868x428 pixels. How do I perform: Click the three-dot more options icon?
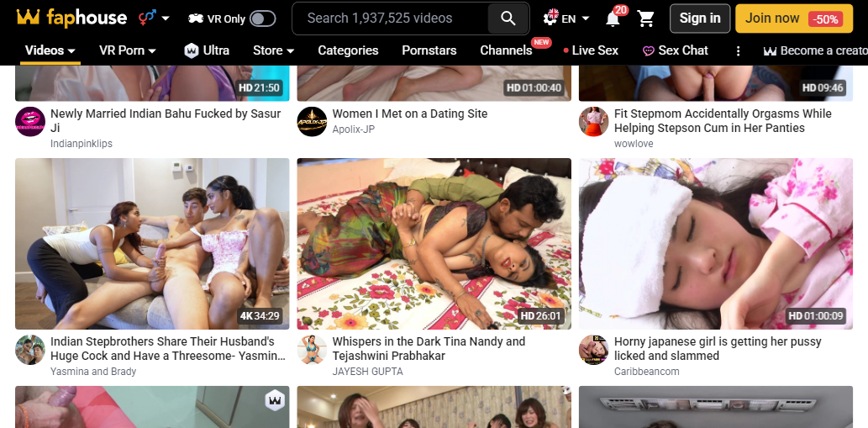click(739, 50)
